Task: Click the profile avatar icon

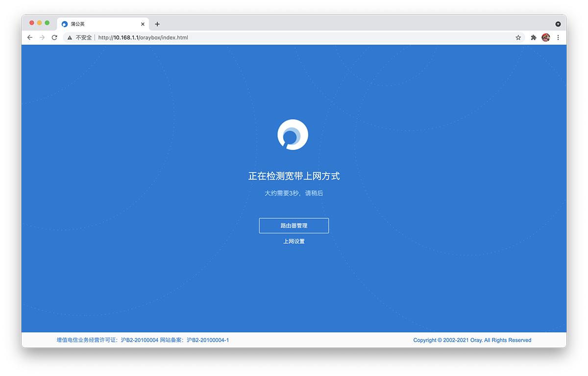Action: [546, 37]
